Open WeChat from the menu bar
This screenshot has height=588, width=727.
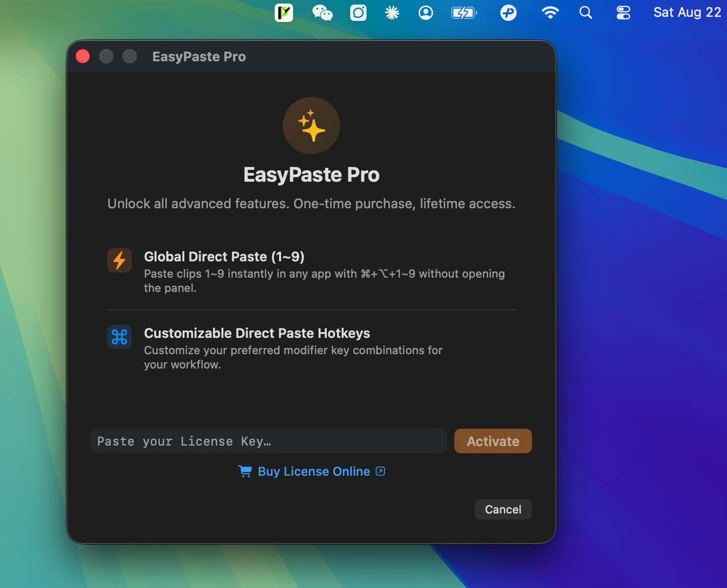tap(323, 12)
